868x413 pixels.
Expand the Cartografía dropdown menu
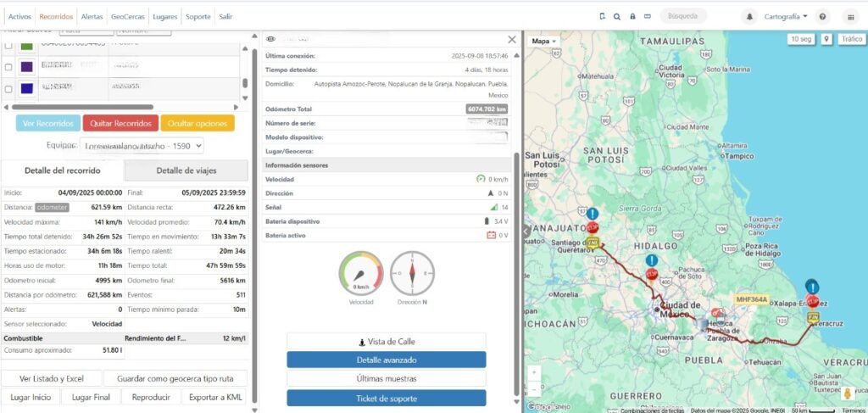786,16
